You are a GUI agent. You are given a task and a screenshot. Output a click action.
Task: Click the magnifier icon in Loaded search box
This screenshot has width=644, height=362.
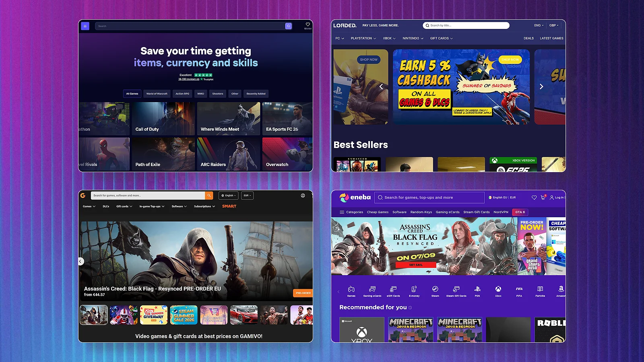pos(427,25)
